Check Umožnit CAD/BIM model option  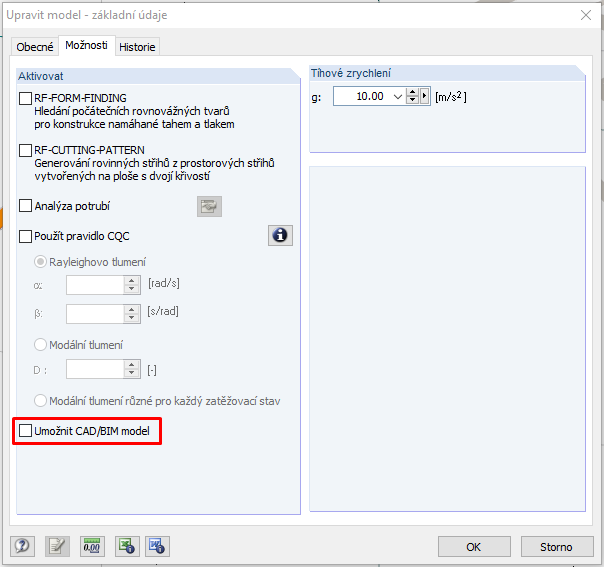(25, 431)
